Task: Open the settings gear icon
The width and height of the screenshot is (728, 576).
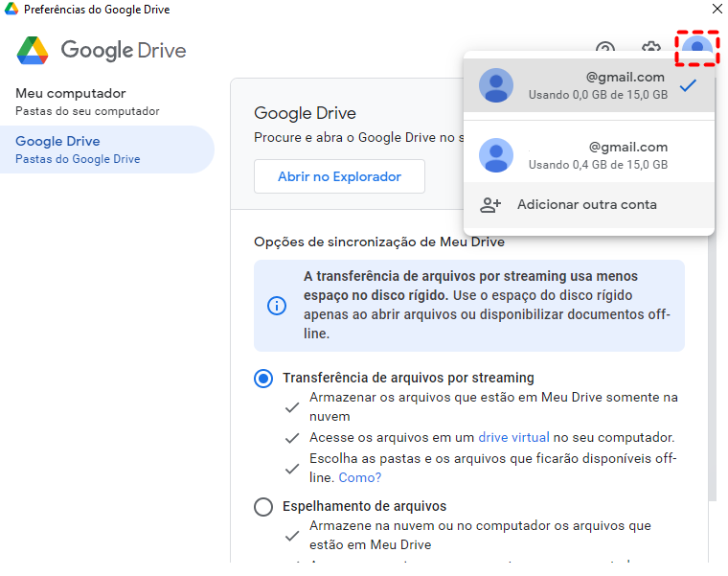Action: pos(651,47)
